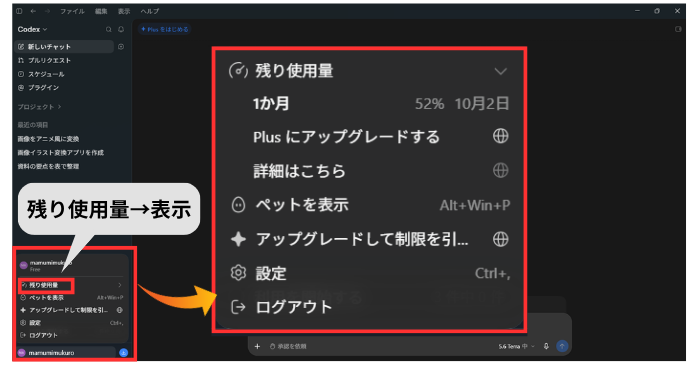Expand the Codex dropdown in the sidebar
Viewport: 698px width, 365px height.
(32, 29)
